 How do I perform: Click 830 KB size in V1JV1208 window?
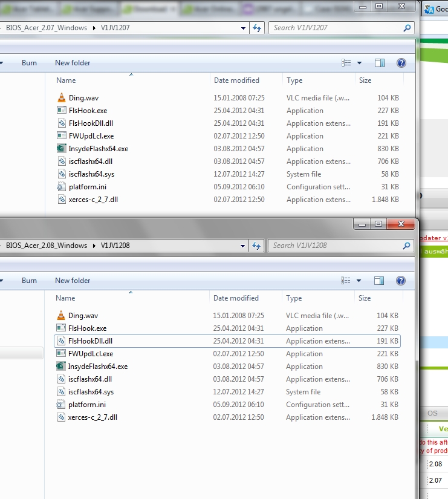click(x=388, y=367)
